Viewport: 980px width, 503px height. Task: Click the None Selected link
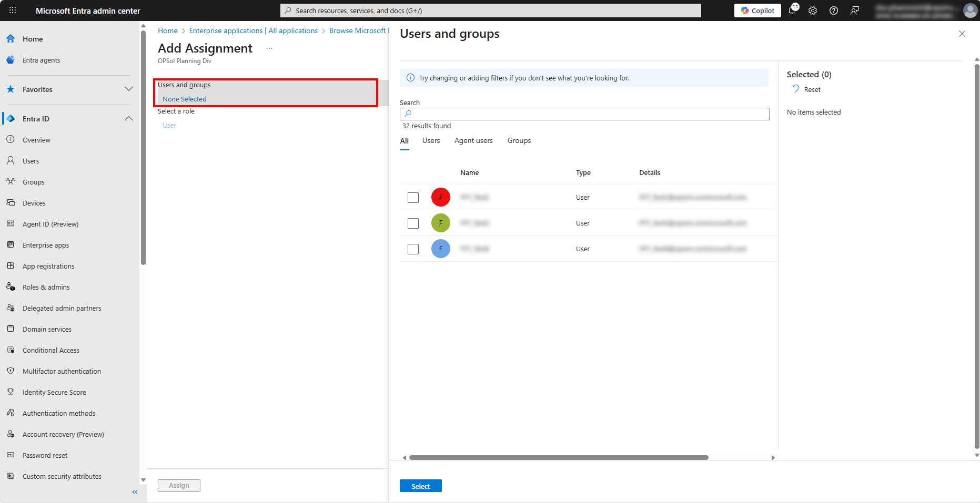(x=185, y=99)
